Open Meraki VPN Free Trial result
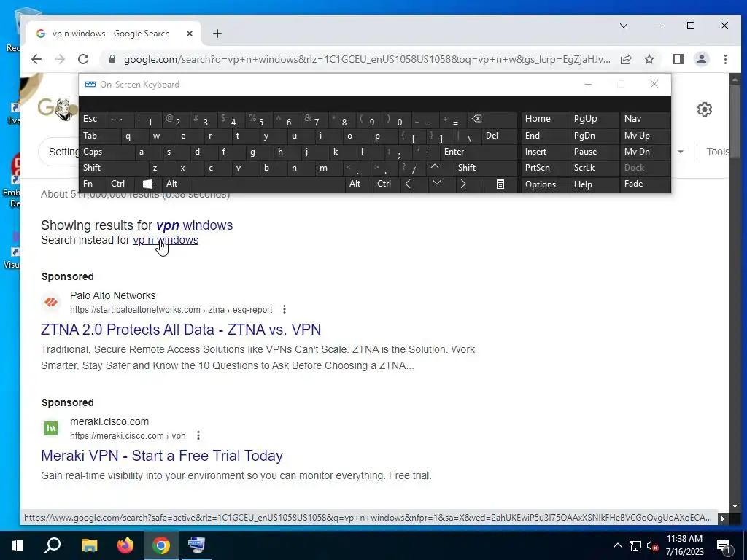The image size is (747, 560). click(x=162, y=456)
